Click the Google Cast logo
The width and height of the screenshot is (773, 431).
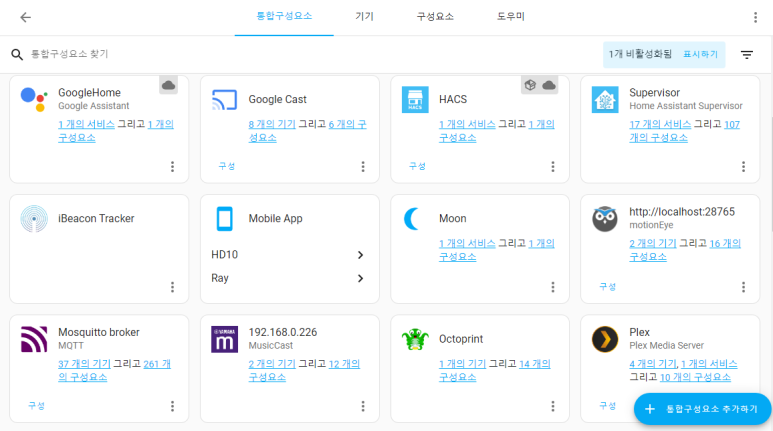(x=224, y=100)
